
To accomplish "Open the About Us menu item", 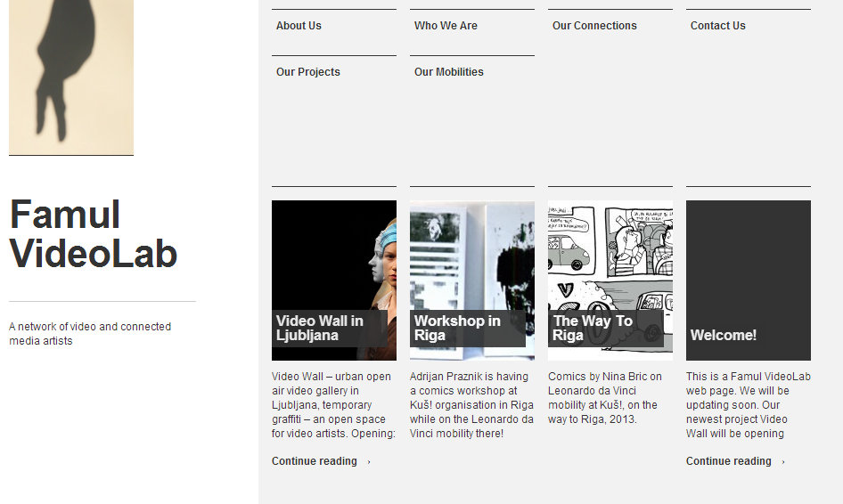I will point(299,26).
